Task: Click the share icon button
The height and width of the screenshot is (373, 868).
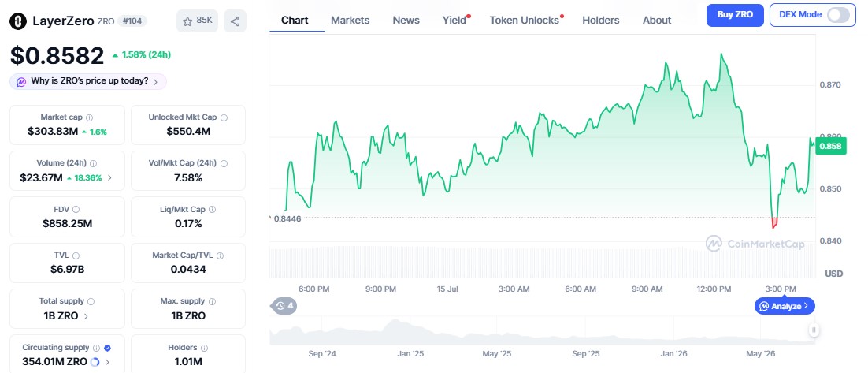Action: (235, 21)
